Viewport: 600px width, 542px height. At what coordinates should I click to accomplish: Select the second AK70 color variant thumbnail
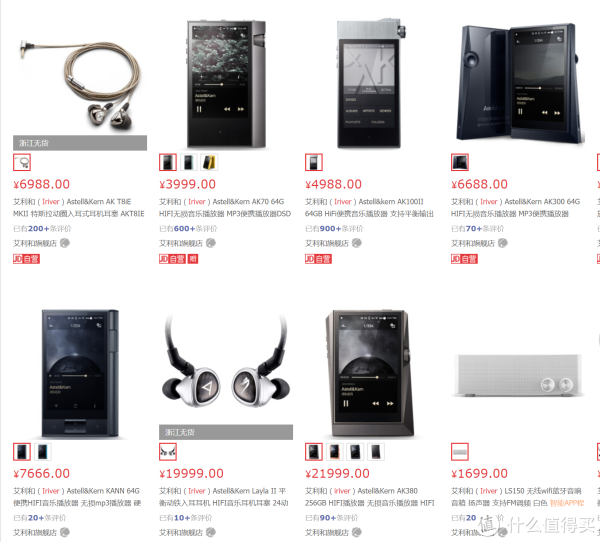[x=188, y=162]
